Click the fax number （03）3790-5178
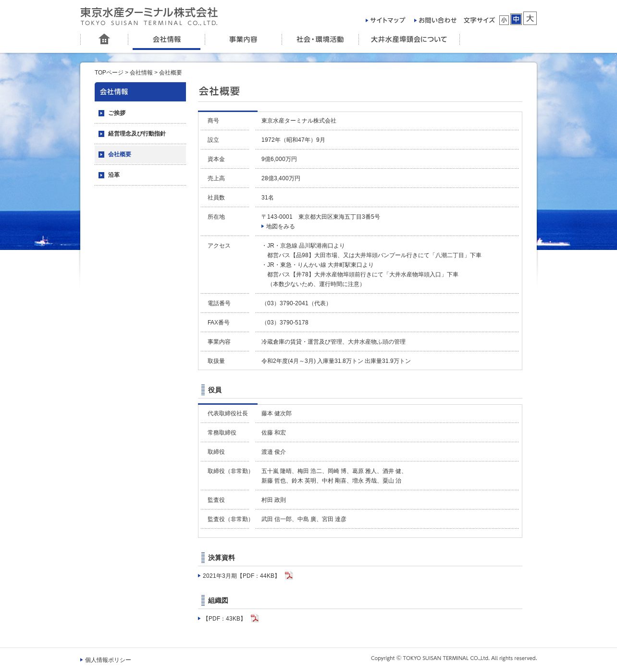This screenshot has height=672, width=617. pyautogui.click(x=285, y=323)
